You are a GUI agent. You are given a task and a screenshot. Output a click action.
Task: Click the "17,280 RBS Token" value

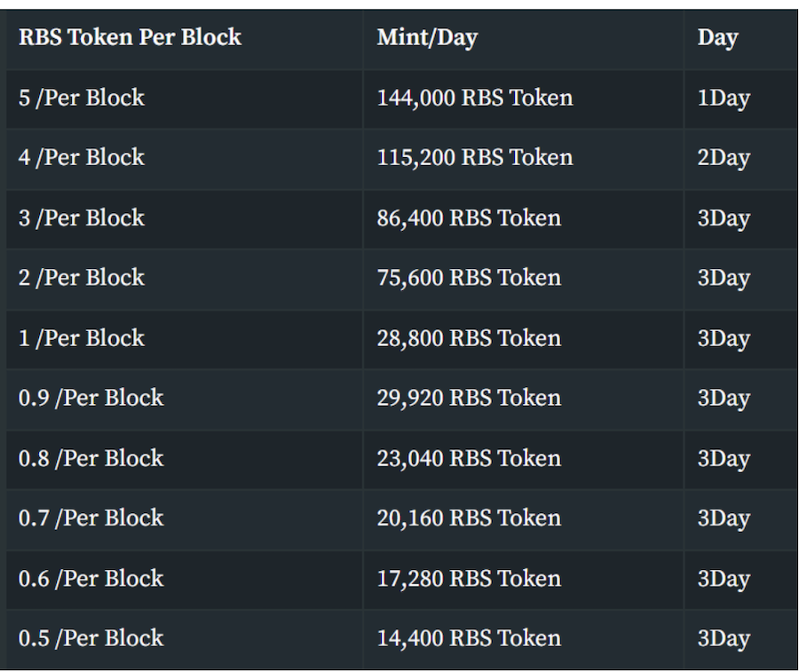pos(469,579)
